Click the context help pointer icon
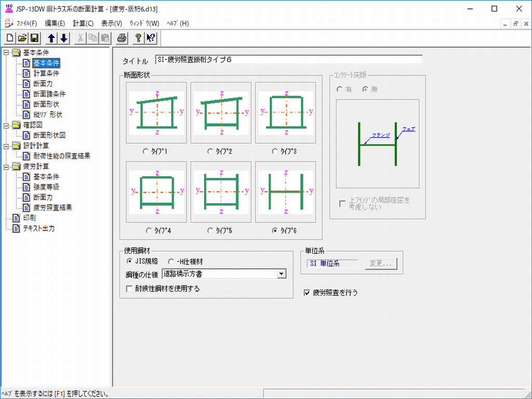 click(151, 38)
